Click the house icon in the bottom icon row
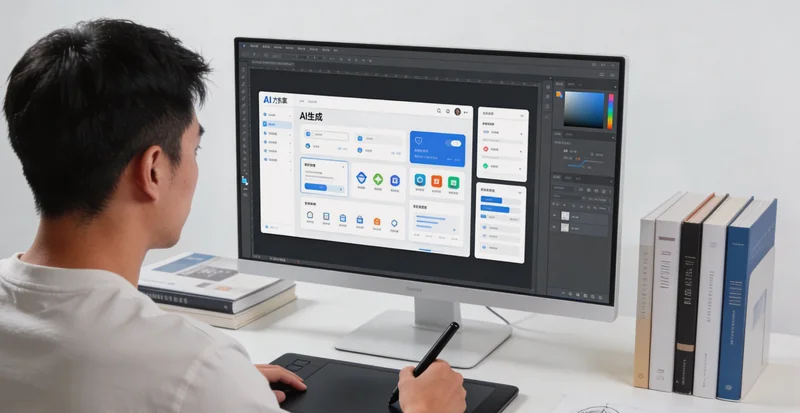The image size is (800, 413). tap(310, 216)
